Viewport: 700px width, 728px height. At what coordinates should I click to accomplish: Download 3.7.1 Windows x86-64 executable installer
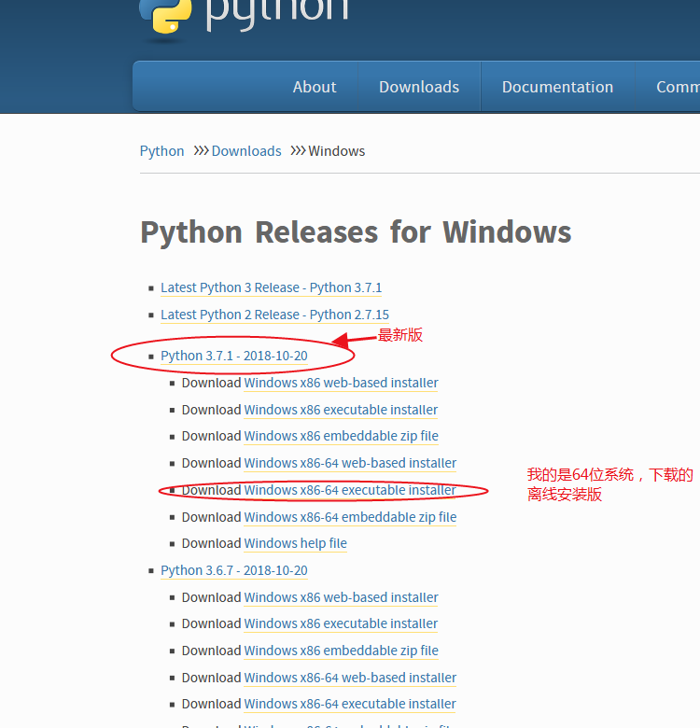(350, 490)
